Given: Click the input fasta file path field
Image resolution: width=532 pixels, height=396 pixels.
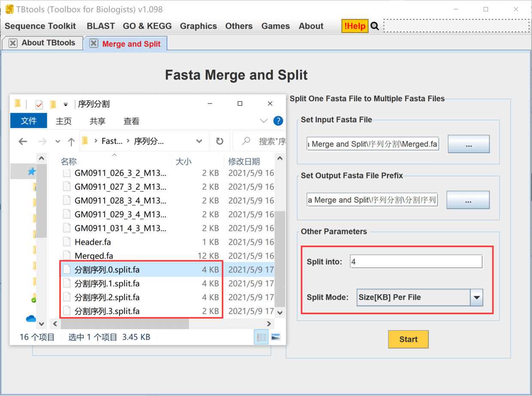Looking at the screenshot, I should 373,144.
